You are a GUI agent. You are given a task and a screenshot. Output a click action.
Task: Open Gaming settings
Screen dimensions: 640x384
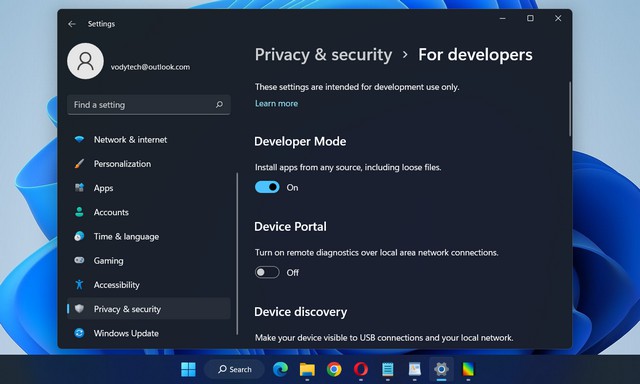click(149, 260)
